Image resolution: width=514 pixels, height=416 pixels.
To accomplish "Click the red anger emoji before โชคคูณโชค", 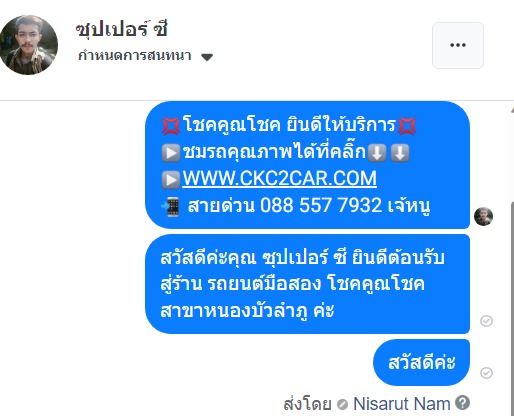I will pos(171,126).
